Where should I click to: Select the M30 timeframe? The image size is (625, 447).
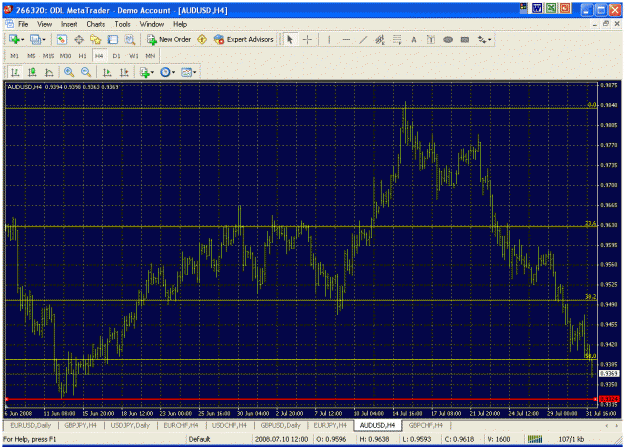[x=65, y=56]
